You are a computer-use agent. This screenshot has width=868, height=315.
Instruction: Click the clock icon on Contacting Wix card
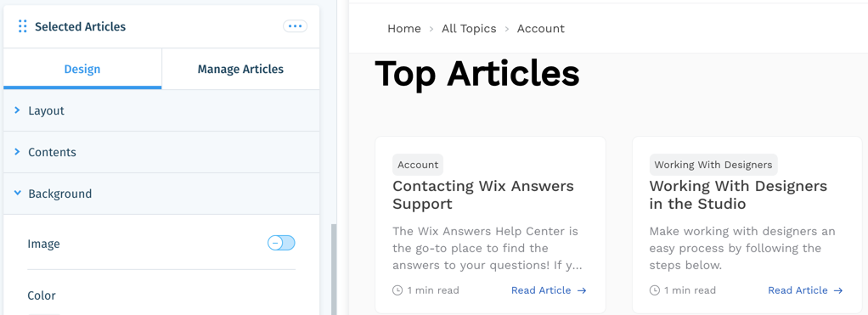click(x=397, y=290)
